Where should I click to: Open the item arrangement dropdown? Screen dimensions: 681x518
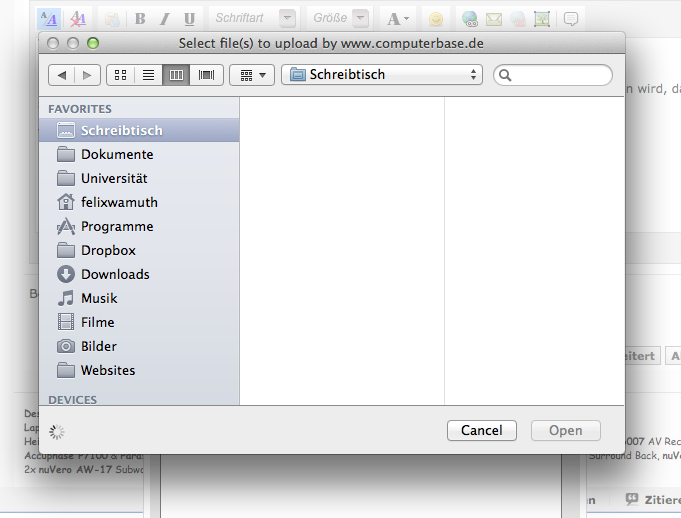(x=252, y=75)
